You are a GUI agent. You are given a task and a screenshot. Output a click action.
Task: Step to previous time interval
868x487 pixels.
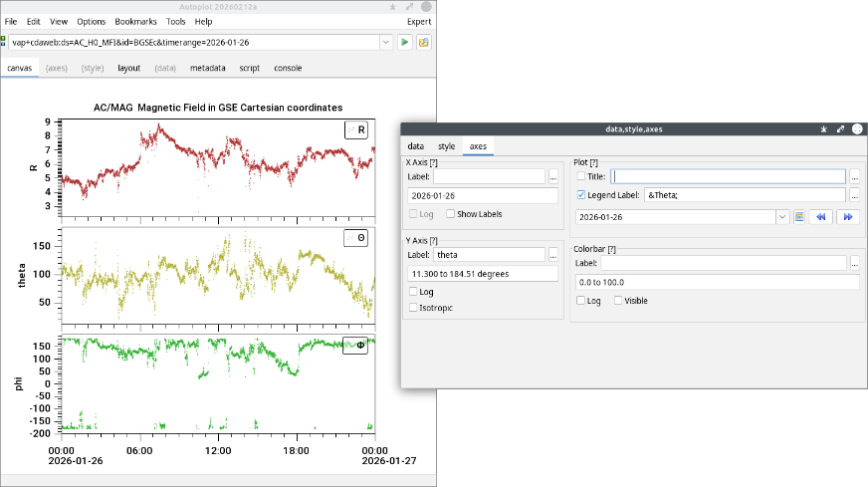pyautogui.click(x=820, y=216)
